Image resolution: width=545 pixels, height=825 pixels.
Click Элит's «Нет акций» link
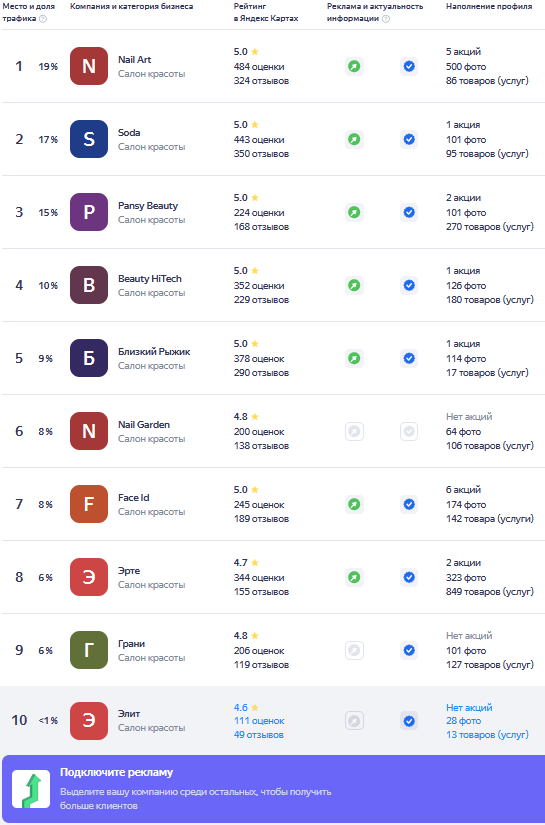click(469, 708)
